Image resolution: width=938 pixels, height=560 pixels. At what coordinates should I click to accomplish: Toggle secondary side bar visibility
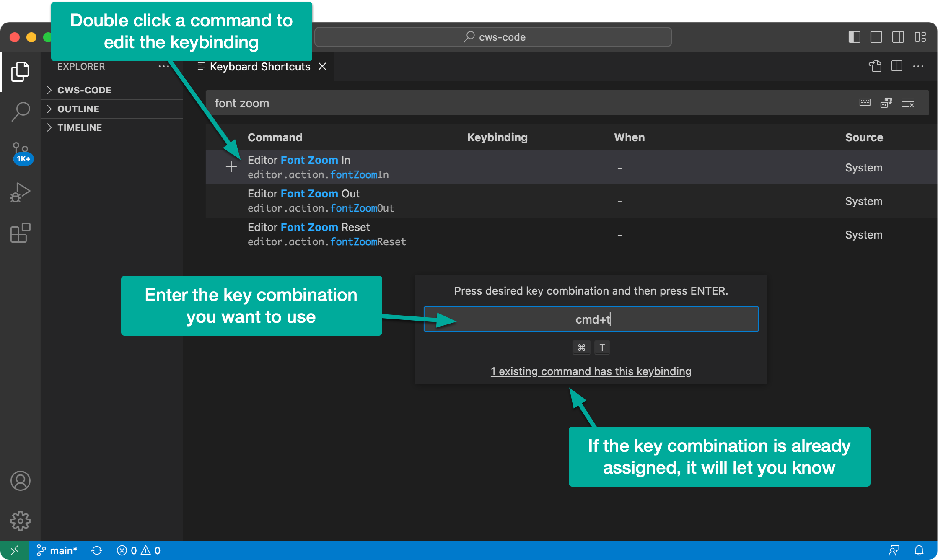(x=898, y=37)
